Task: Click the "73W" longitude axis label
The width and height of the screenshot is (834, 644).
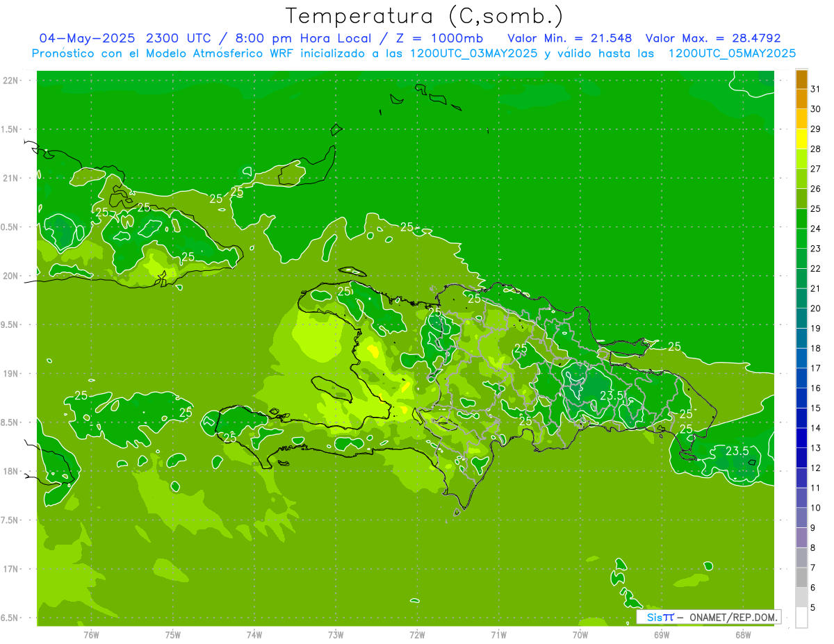Action: [x=336, y=635]
